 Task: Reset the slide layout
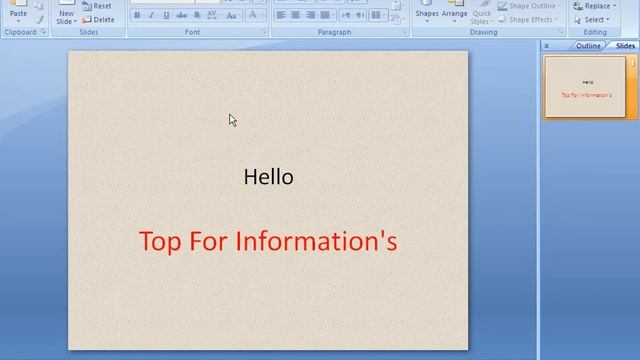[96, 6]
